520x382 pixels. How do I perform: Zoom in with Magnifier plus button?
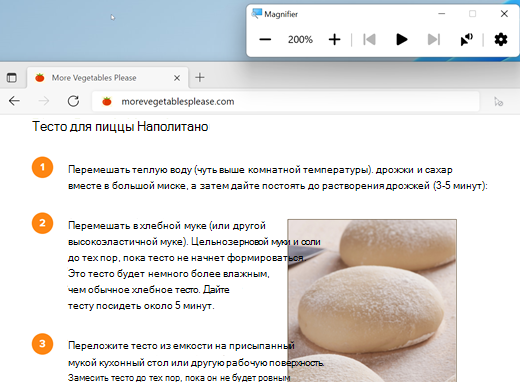pos(334,40)
